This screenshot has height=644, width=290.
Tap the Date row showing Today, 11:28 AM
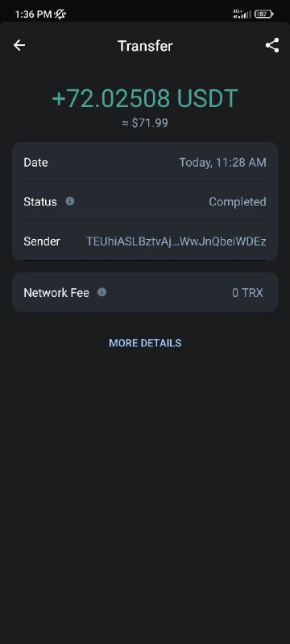click(145, 163)
